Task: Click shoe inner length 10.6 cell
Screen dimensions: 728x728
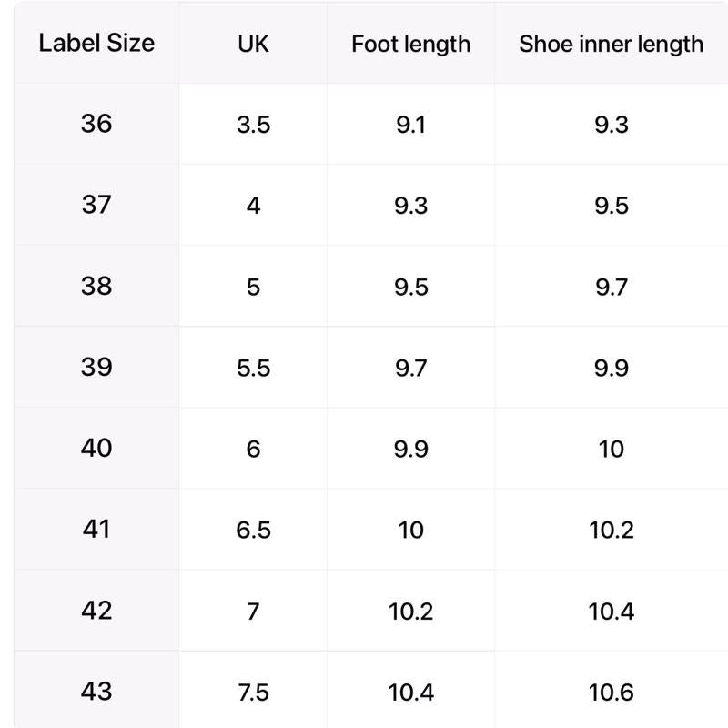Action: pyautogui.click(x=611, y=692)
